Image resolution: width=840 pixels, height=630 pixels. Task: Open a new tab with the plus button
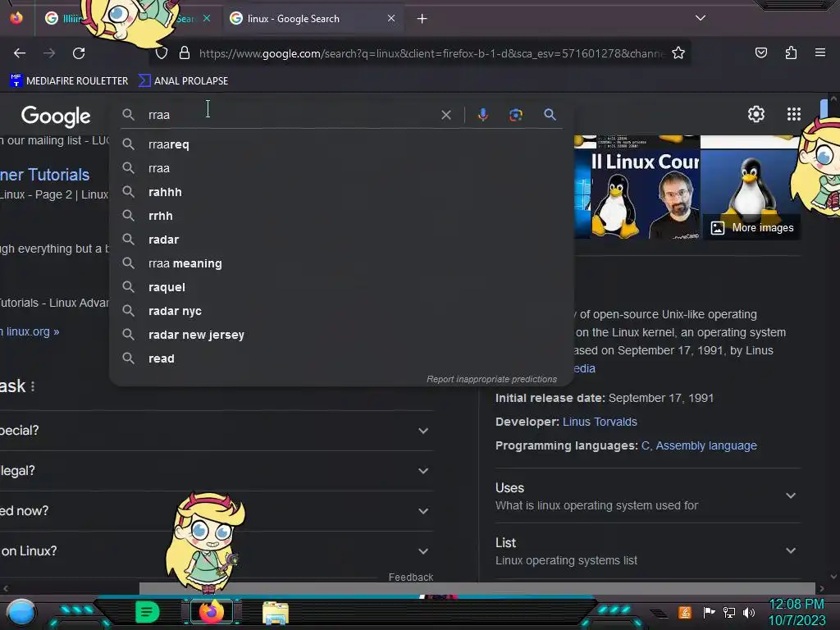[422, 19]
